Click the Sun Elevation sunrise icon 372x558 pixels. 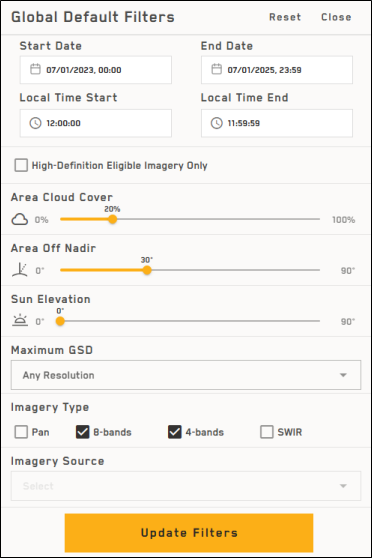click(x=20, y=321)
